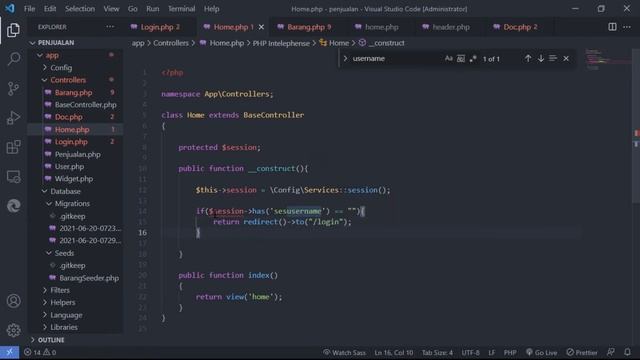
Task: Open Run and Debug view
Action: click(13, 118)
